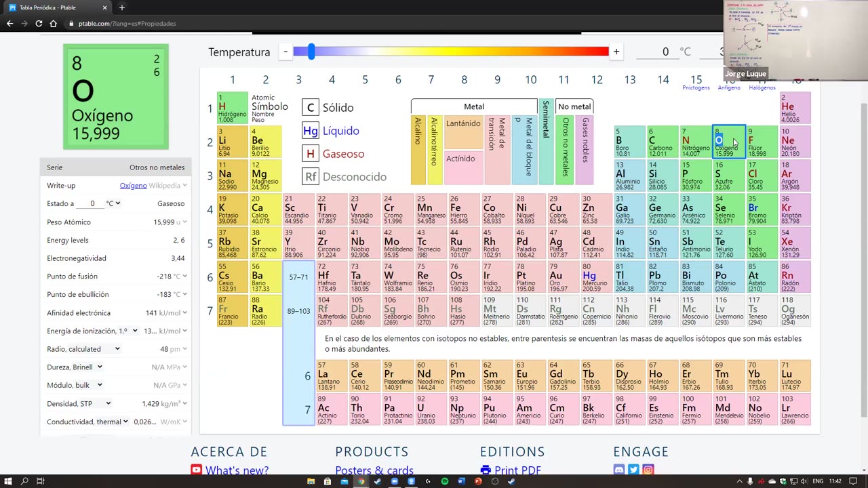Open File Explorer from the taskbar
This screenshot has height=488, width=868.
point(311,481)
